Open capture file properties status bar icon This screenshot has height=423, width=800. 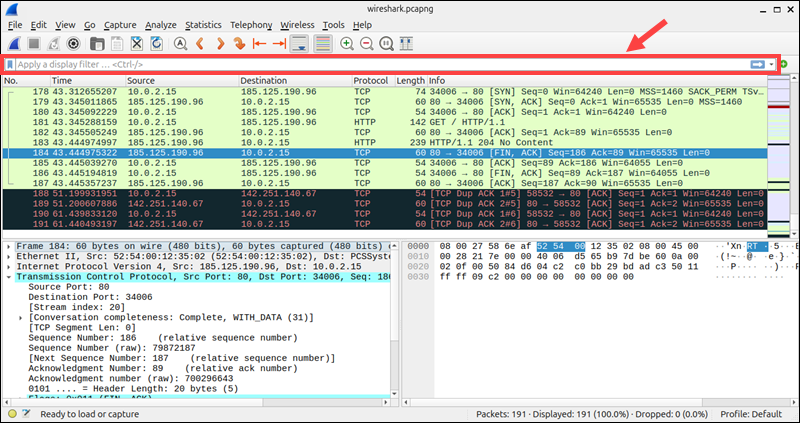pyautogui.click(x=26, y=414)
